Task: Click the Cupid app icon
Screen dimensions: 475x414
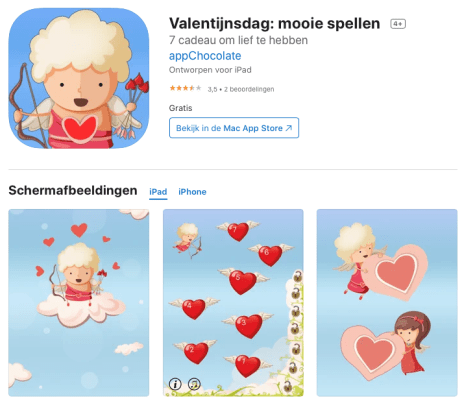Action: tap(79, 78)
